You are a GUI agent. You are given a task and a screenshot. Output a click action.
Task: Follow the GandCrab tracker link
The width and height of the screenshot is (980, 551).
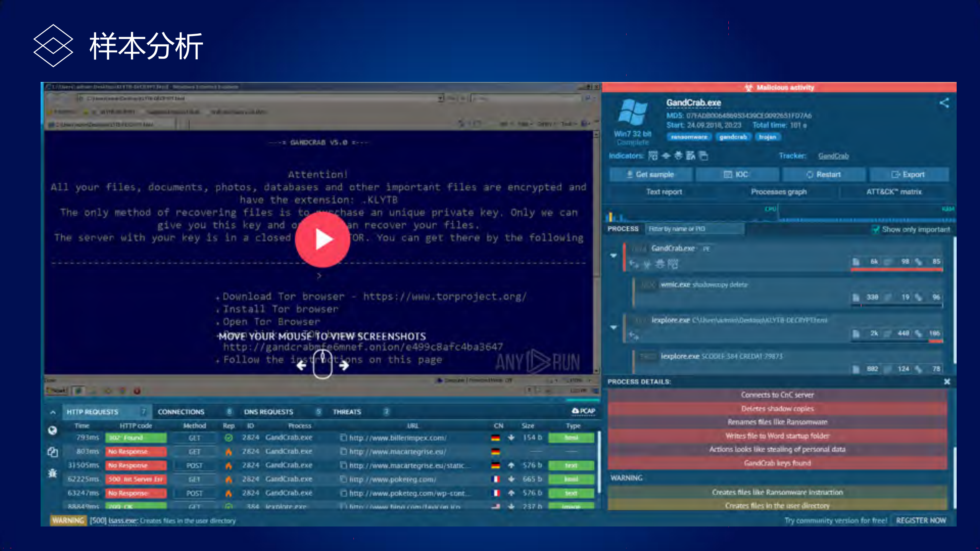pyautogui.click(x=833, y=156)
